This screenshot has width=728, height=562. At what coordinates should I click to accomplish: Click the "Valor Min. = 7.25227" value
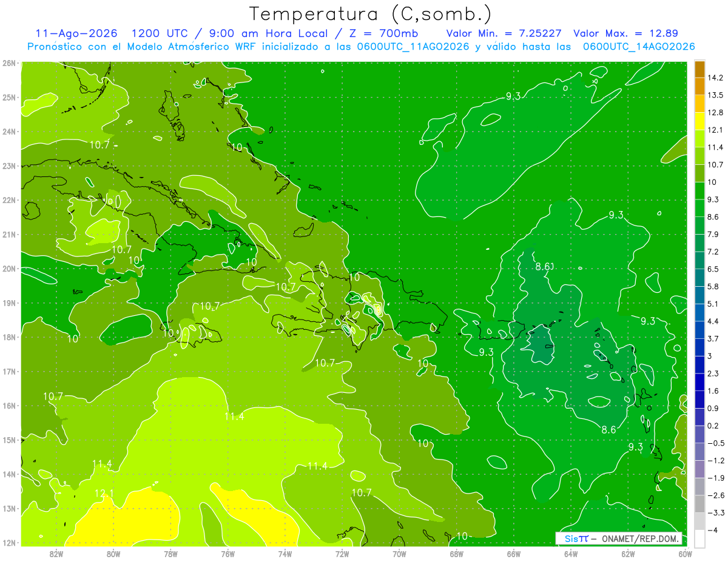504,33
